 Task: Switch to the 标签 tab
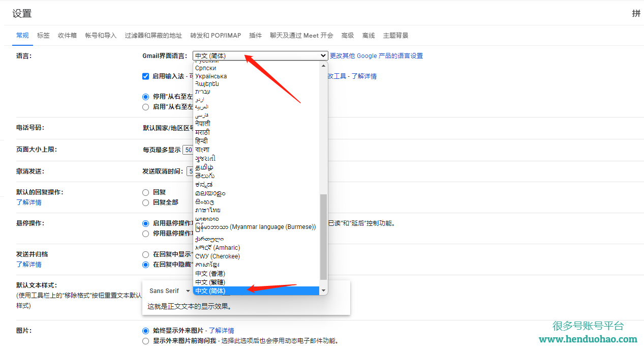point(43,36)
